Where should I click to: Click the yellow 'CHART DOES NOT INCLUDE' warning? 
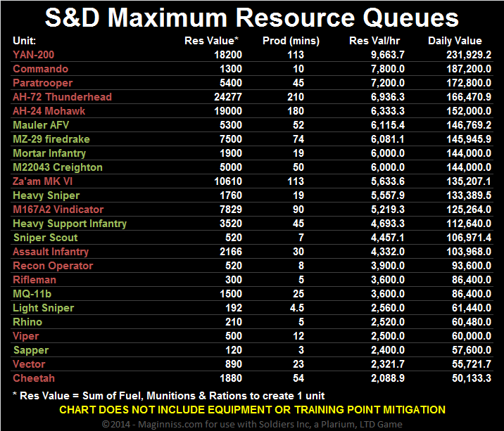point(252,410)
